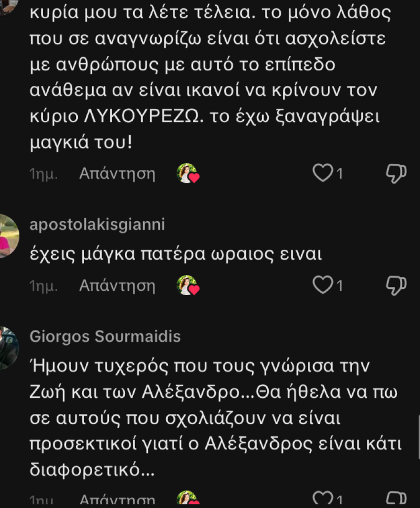
Task: Open apostolakisgianni's profile via username
Action: 96,224
